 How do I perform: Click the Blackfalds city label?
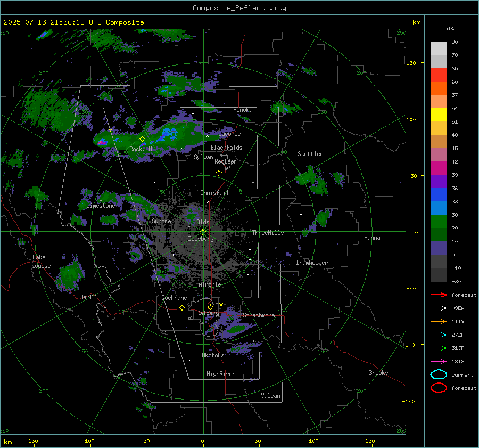point(226,148)
